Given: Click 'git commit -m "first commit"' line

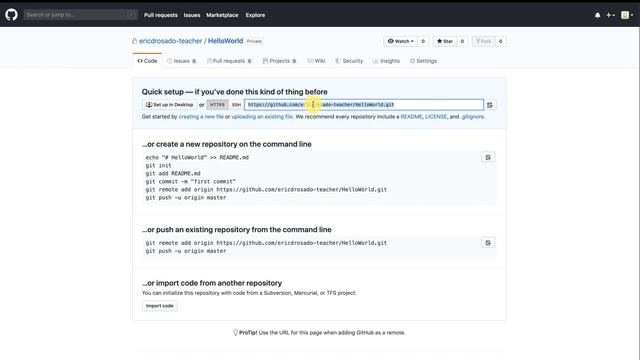Looking at the screenshot, I should (x=191, y=182).
